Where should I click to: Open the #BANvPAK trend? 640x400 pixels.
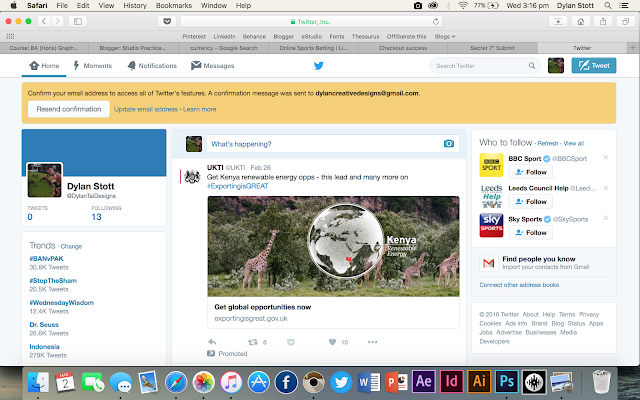[46, 259]
